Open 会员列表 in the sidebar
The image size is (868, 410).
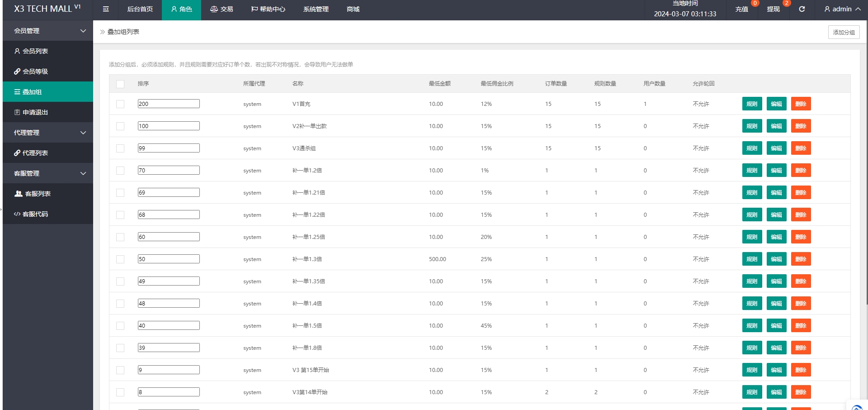[x=48, y=51]
